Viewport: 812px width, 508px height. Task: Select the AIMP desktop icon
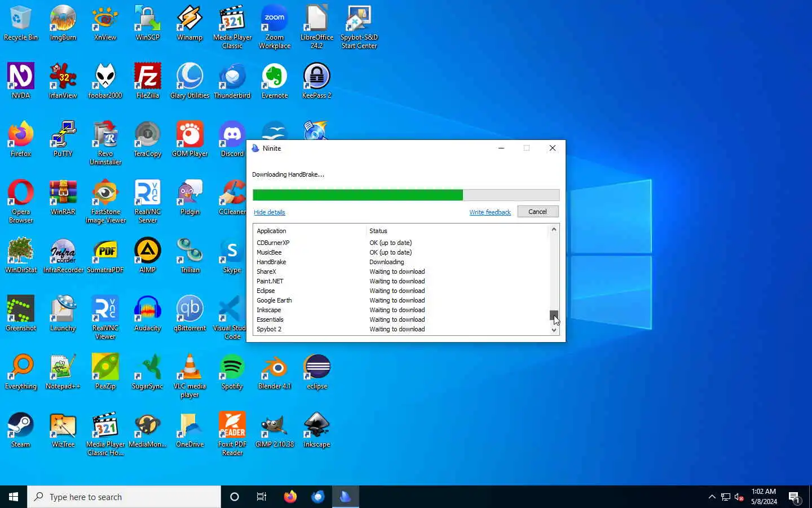148,255
